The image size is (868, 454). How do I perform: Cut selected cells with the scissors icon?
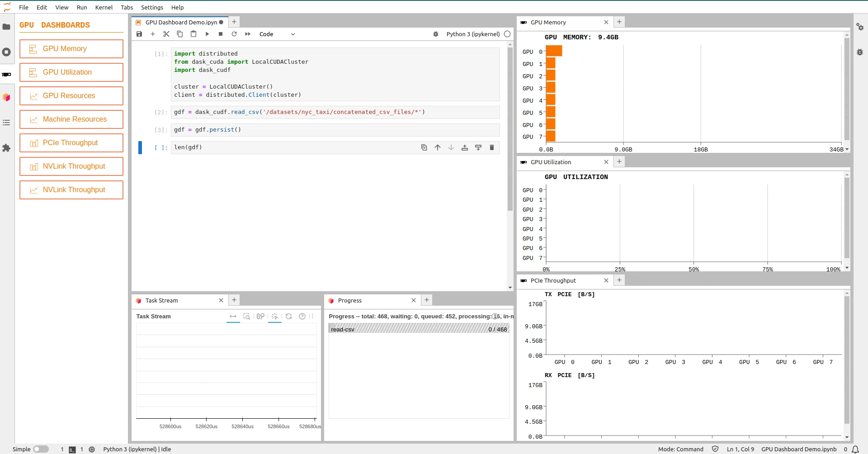point(166,34)
